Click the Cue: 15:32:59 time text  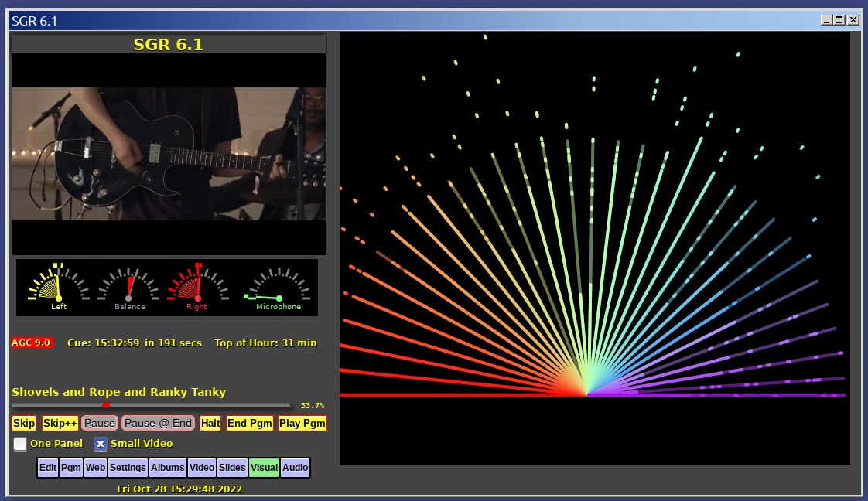click(x=104, y=343)
